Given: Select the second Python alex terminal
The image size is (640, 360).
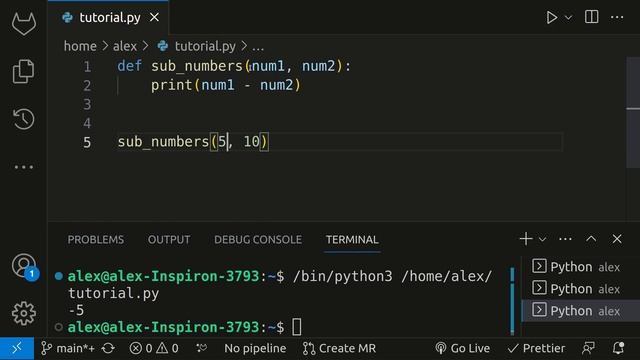Looking at the screenshot, I should pos(580,289).
